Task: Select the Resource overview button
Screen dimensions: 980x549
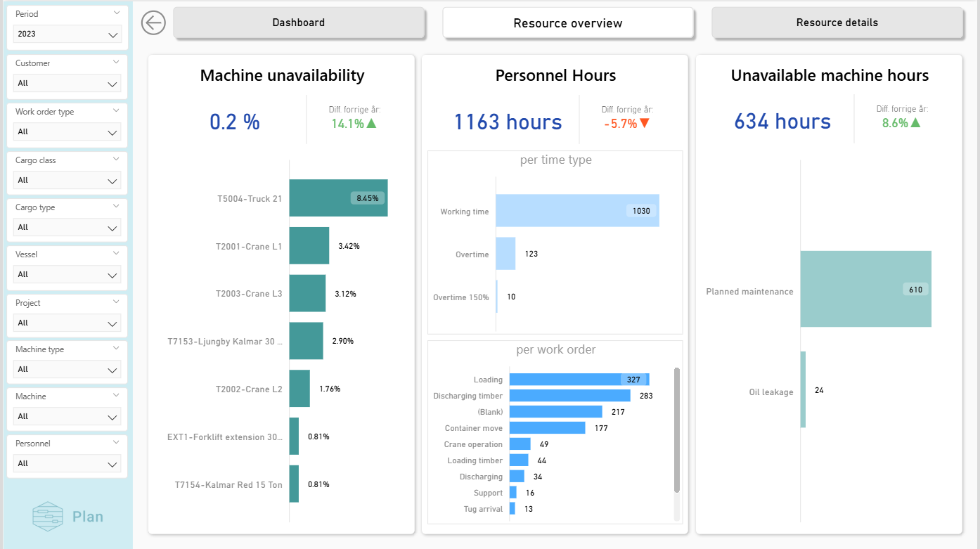Action: tap(567, 23)
